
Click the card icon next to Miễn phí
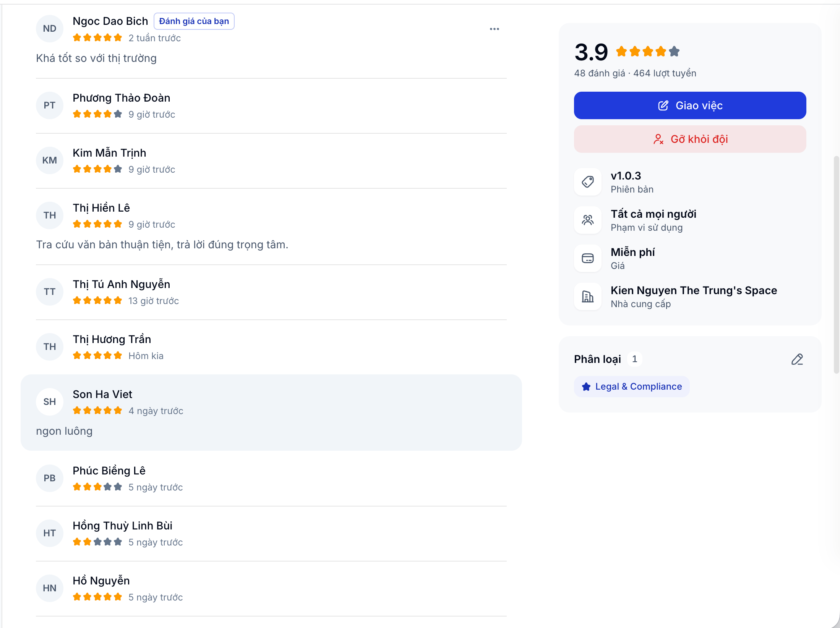pyautogui.click(x=587, y=258)
